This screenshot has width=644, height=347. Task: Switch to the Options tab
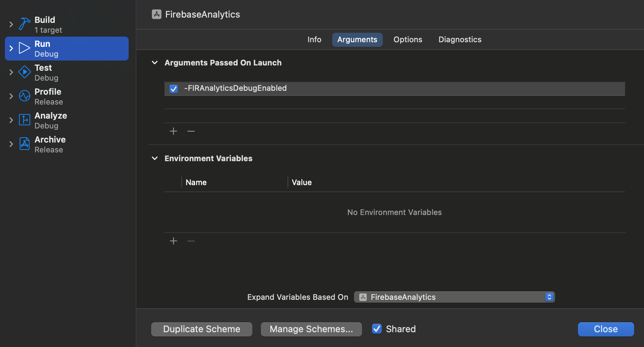[407, 39]
